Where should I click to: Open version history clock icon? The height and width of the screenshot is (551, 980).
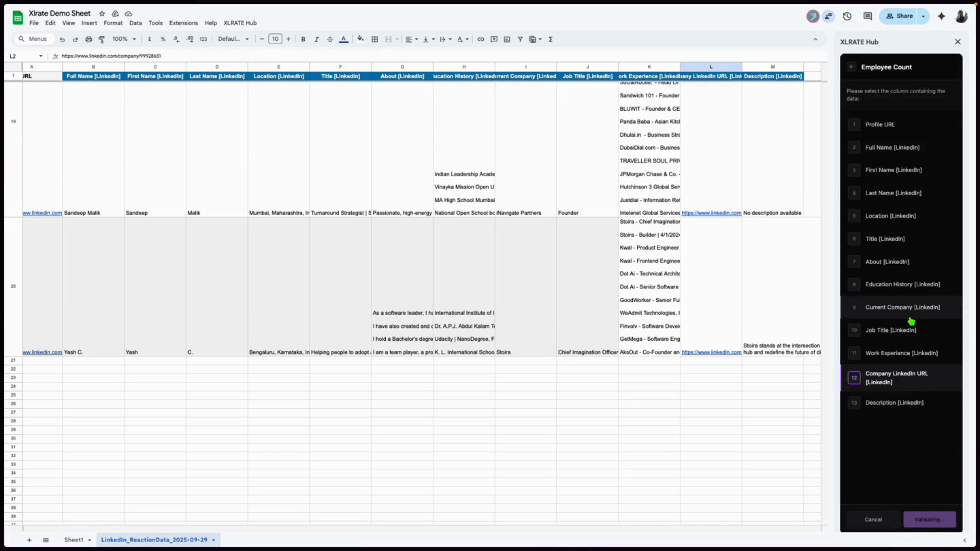(x=847, y=16)
